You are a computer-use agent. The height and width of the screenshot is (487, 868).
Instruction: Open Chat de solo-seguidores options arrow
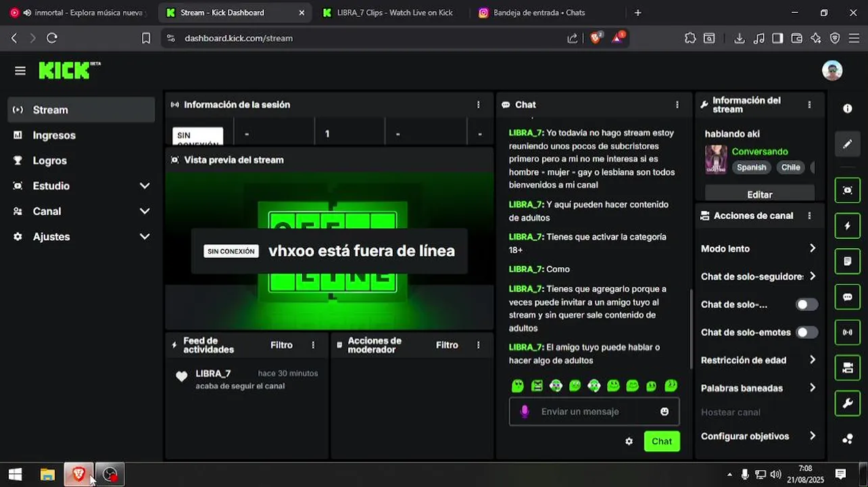coord(812,276)
